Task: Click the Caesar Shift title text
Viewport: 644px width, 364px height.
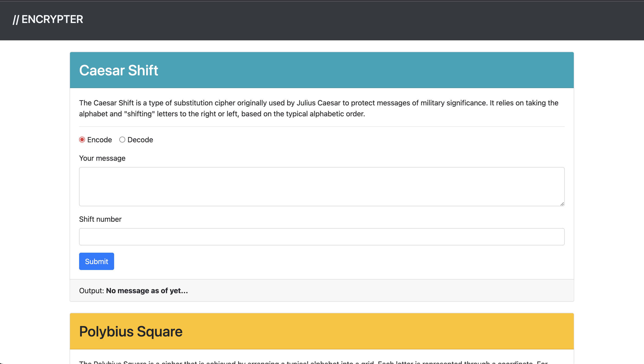Action: (x=118, y=70)
